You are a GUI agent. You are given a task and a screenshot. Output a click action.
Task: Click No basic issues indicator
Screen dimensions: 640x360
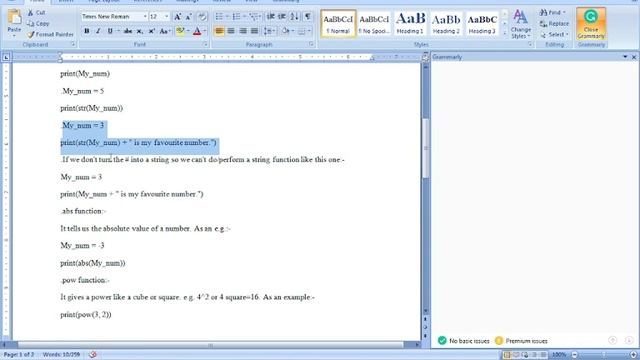click(463, 341)
